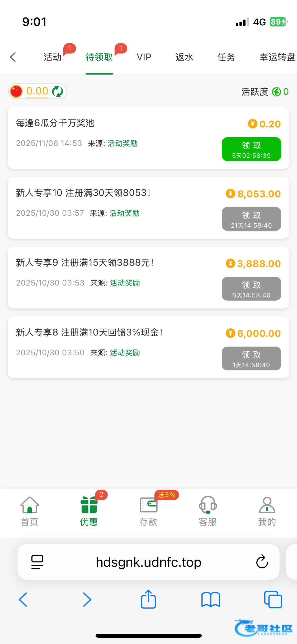The width and height of the screenshot is (297, 644).
Task: Open Safari bookmarks
Action: [x=210, y=599]
